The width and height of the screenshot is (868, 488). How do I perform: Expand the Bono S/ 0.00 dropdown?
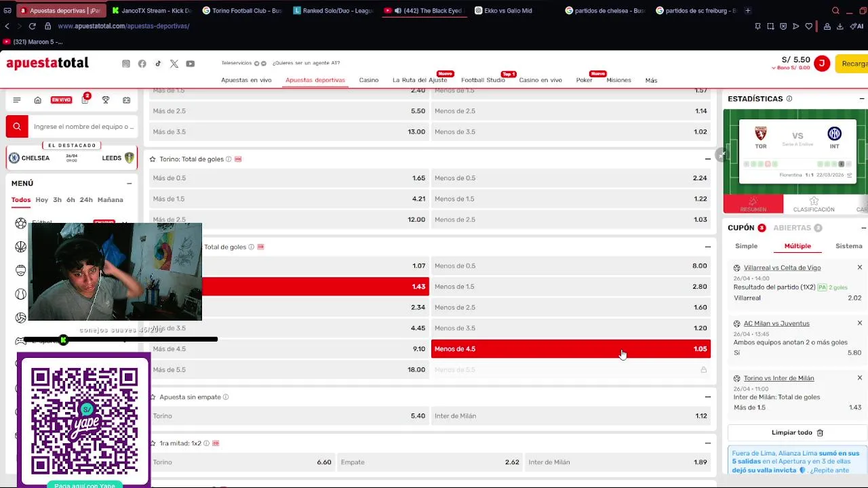[791, 68]
